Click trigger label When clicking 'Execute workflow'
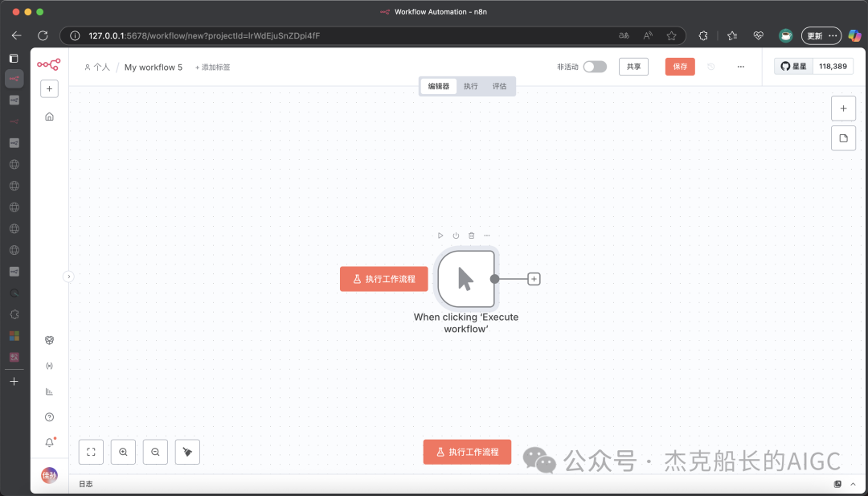Image resolution: width=868 pixels, height=496 pixels. (x=466, y=322)
